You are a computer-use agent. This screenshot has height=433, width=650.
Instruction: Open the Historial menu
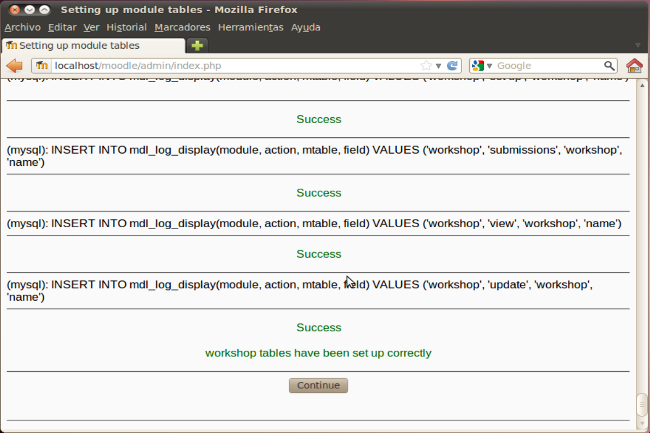[x=126, y=27]
